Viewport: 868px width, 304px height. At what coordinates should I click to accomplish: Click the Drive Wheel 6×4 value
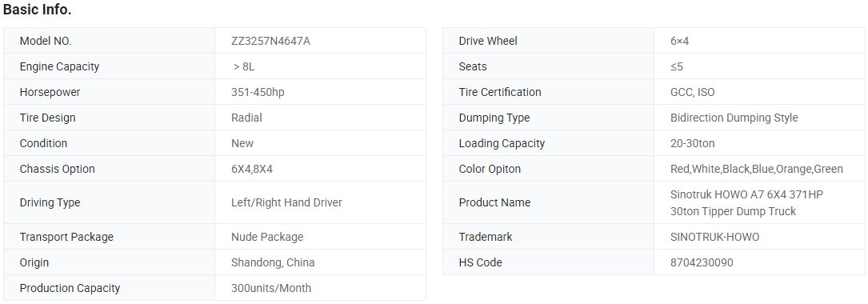[679, 41]
